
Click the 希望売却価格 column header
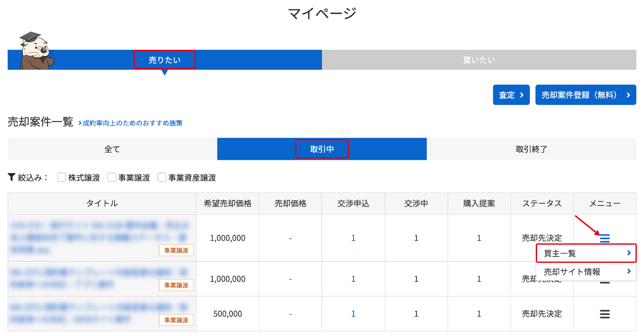pyautogui.click(x=227, y=203)
